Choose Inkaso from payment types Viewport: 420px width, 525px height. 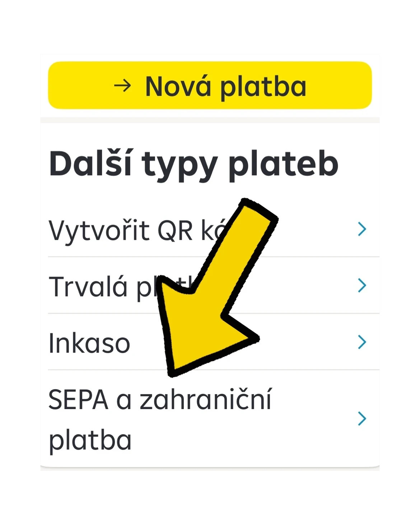[x=89, y=343]
